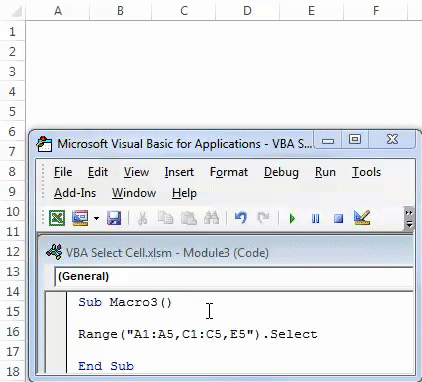Open the Debug menu

pyautogui.click(x=281, y=172)
